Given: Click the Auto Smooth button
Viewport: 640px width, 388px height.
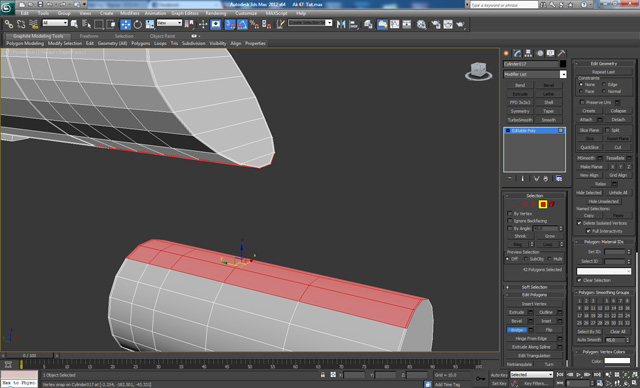Looking at the screenshot, I should point(589,340).
